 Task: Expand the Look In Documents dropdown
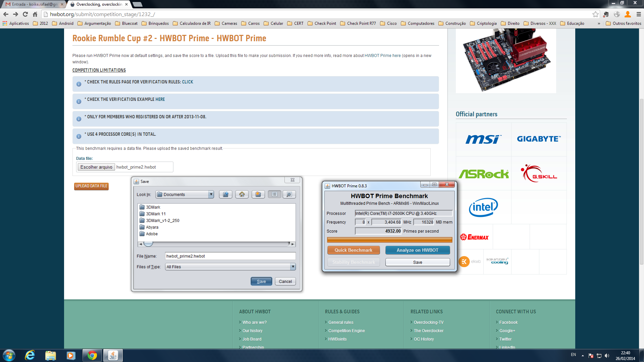[211, 194]
